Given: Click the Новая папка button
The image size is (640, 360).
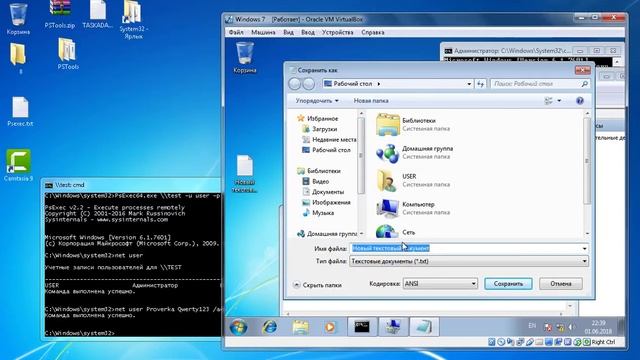Looking at the screenshot, I should pos(371,100).
